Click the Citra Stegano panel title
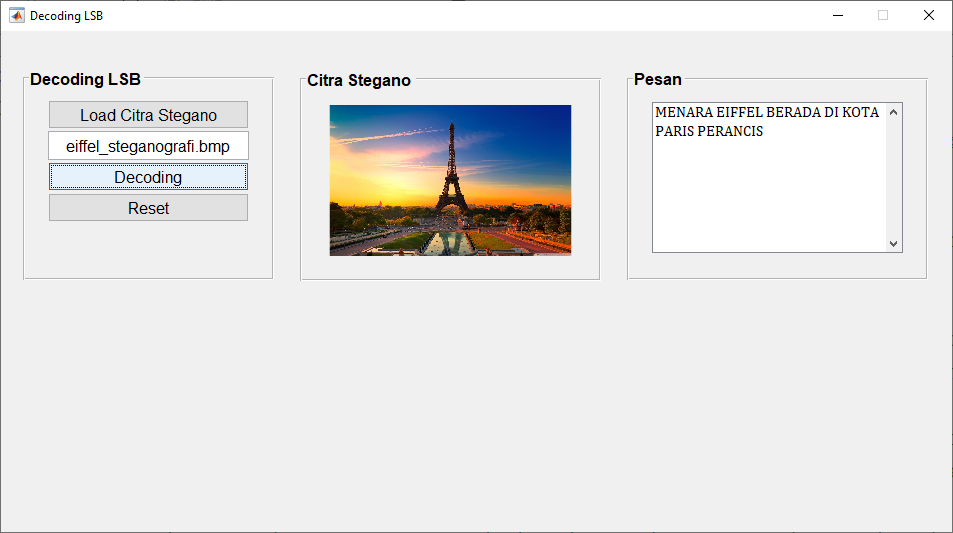953x533 pixels. (x=359, y=81)
